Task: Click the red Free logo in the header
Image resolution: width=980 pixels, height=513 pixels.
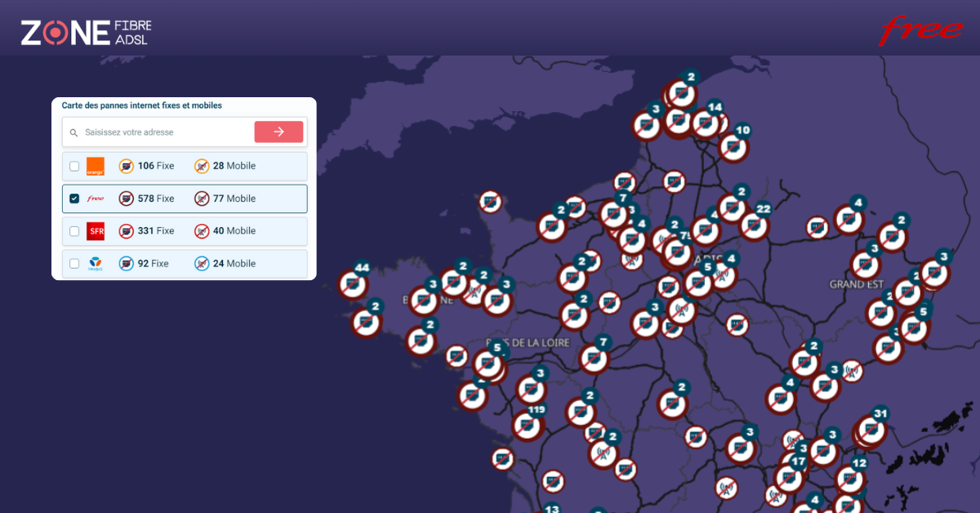Action: [920, 30]
